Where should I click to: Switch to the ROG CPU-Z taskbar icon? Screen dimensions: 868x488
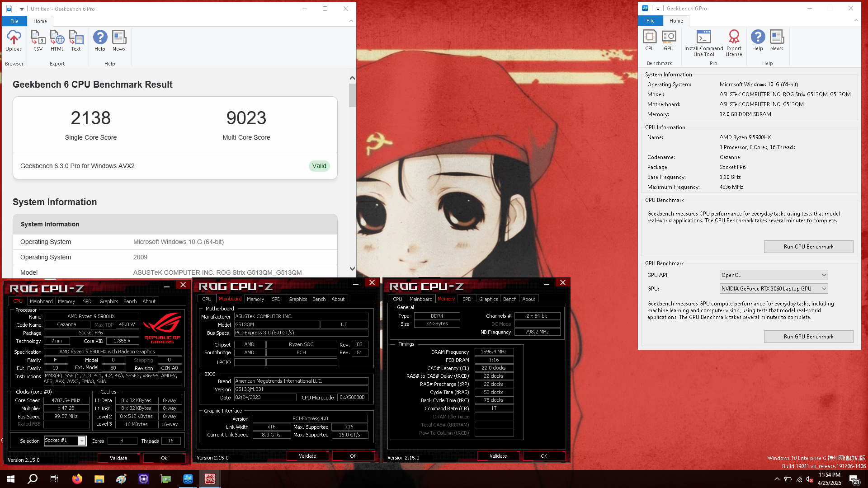[x=210, y=479]
